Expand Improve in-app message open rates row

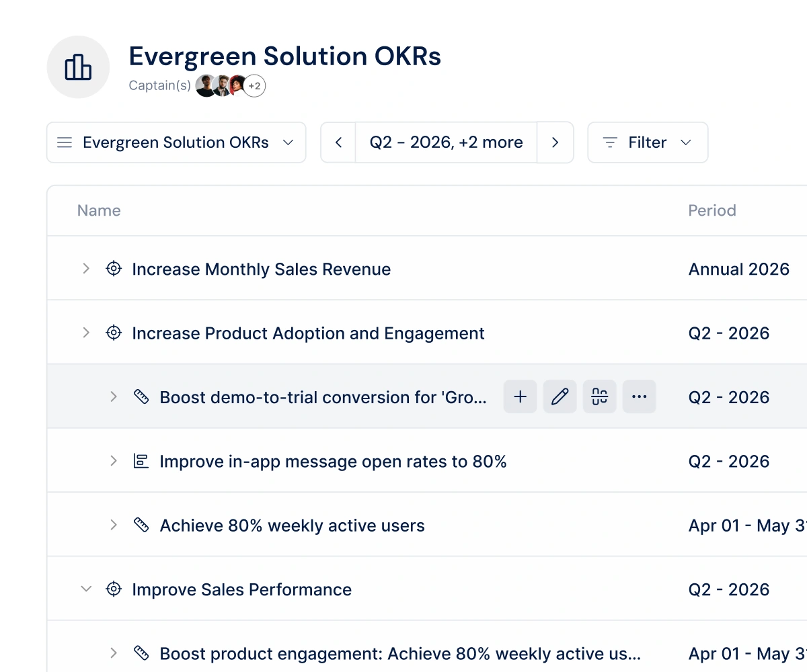tap(114, 461)
